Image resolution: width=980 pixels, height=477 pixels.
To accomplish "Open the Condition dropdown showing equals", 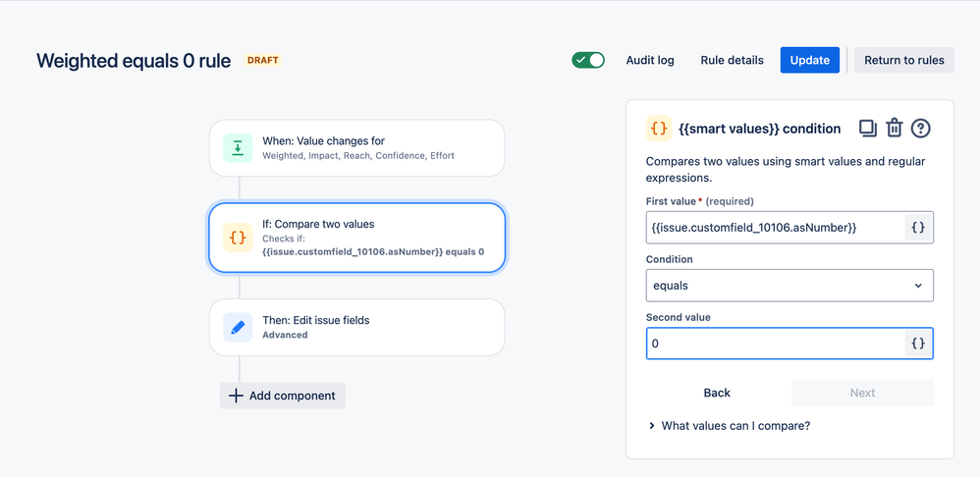I will (x=789, y=286).
